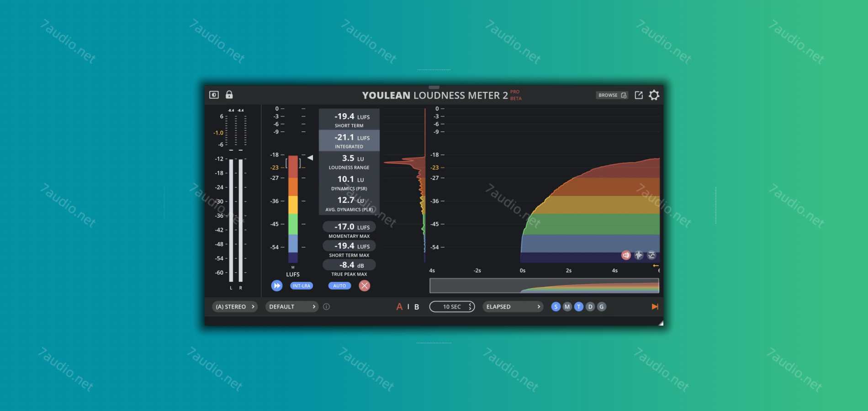This screenshot has height=411, width=868.
Task: Toggle the D dynamics graph button
Action: tap(590, 307)
